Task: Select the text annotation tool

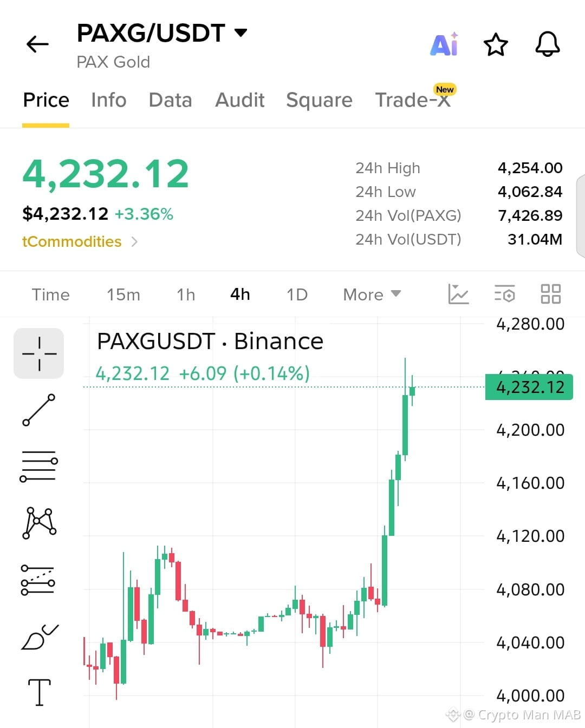Action: click(x=39, y=692)
